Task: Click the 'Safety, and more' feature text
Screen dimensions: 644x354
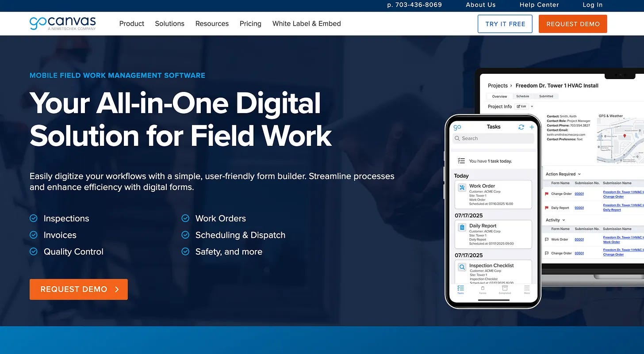Action: (229, 252)
